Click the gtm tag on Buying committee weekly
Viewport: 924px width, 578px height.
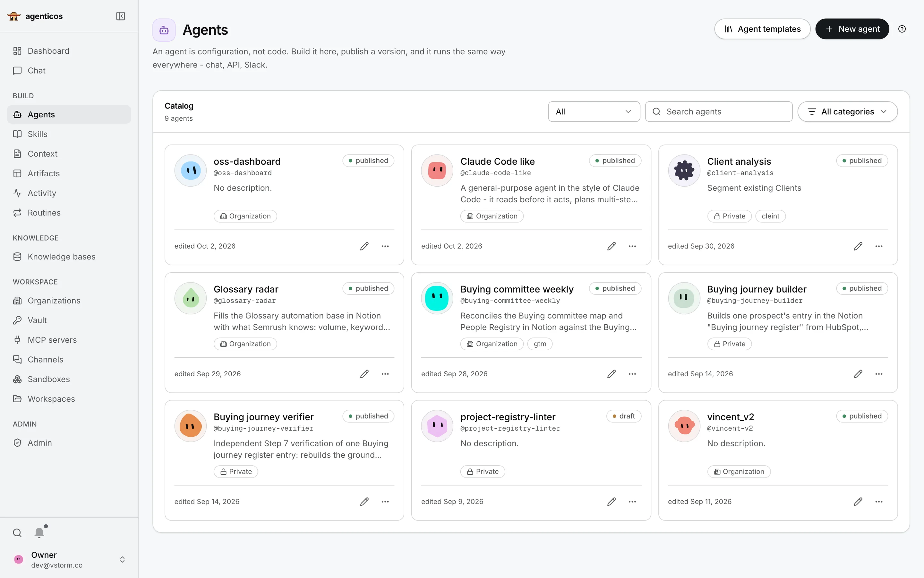click(540, 344)
